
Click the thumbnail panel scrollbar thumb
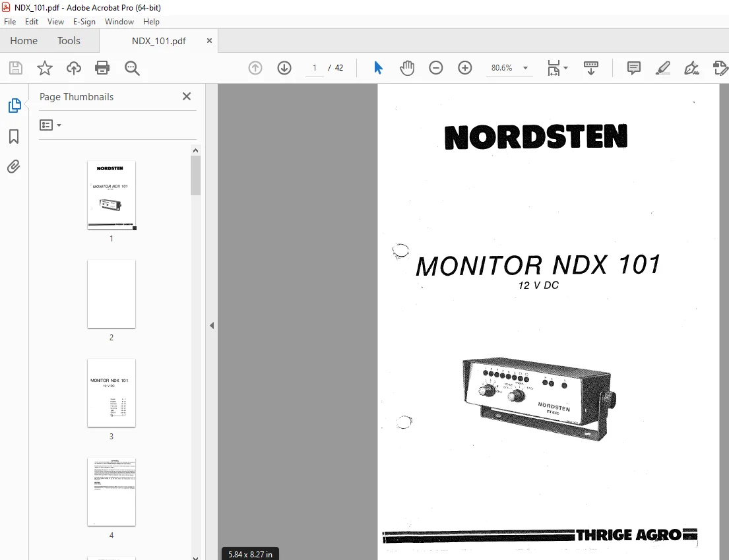coord(195,175)
